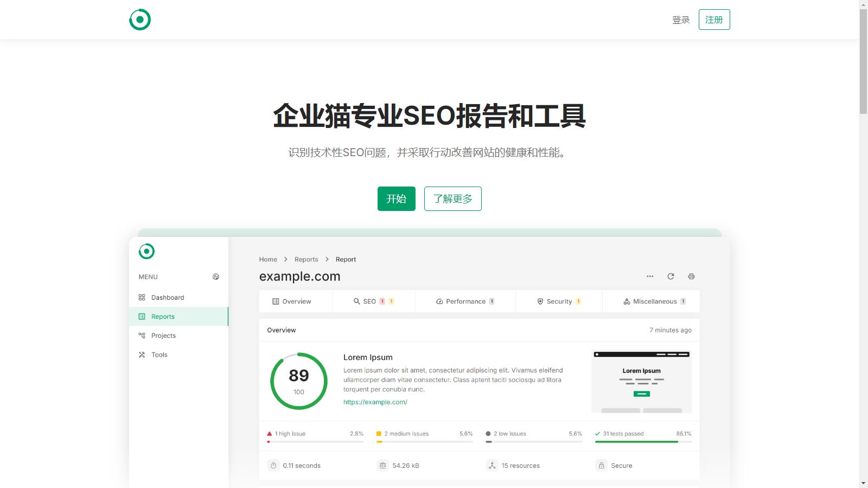The image size is (868, 488).
Task: Click the Lorem Ipsum website preview thumbnail
Action: [x=641, y=382]
